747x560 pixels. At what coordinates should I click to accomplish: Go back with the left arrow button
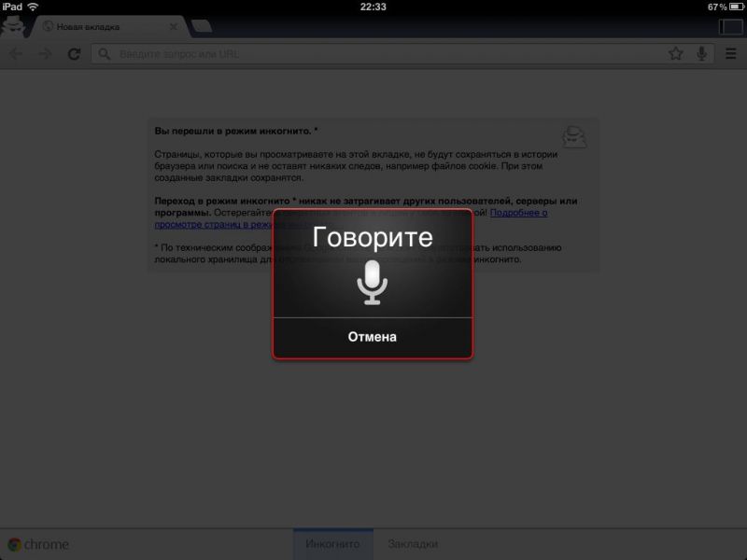(x=16, y=54)
